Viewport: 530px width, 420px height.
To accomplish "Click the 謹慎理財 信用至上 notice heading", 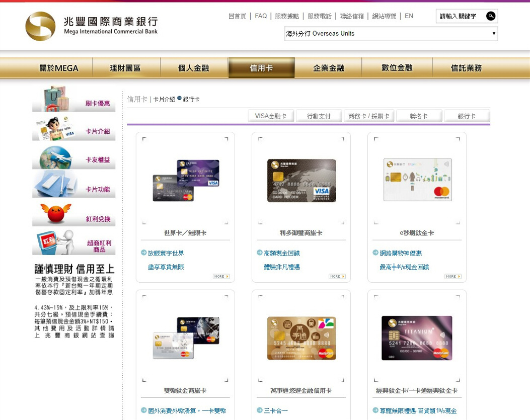I will point(74,269).
